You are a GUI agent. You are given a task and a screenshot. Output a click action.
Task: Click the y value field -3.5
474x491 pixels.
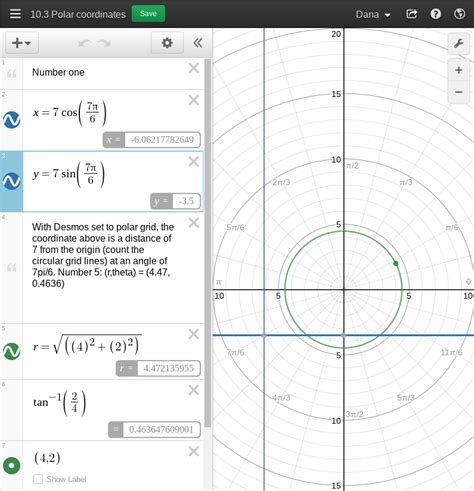pos(186,201)
